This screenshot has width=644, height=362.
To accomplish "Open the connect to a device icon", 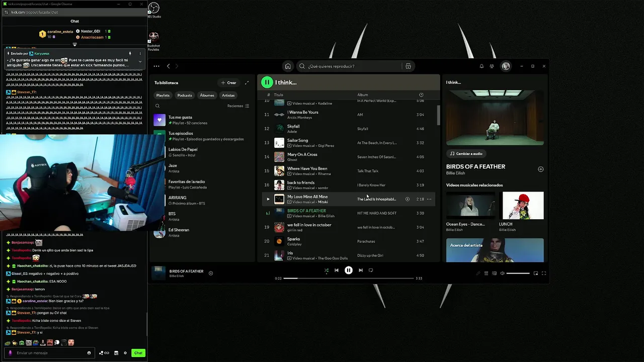I will pos(494,273).
